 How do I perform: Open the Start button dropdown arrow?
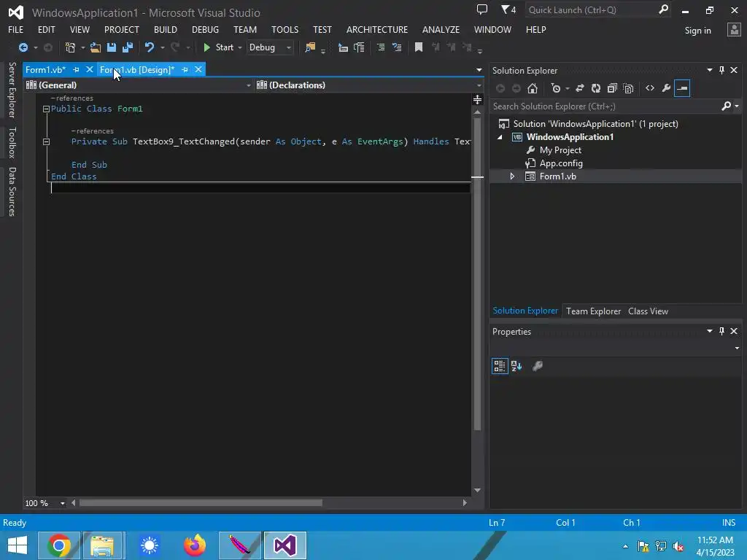tap(240, 47)
